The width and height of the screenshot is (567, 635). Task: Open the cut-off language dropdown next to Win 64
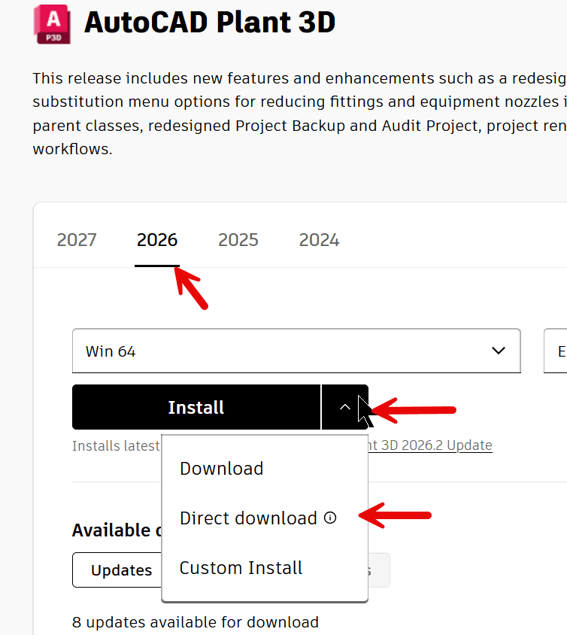click(x=555, y=351)
